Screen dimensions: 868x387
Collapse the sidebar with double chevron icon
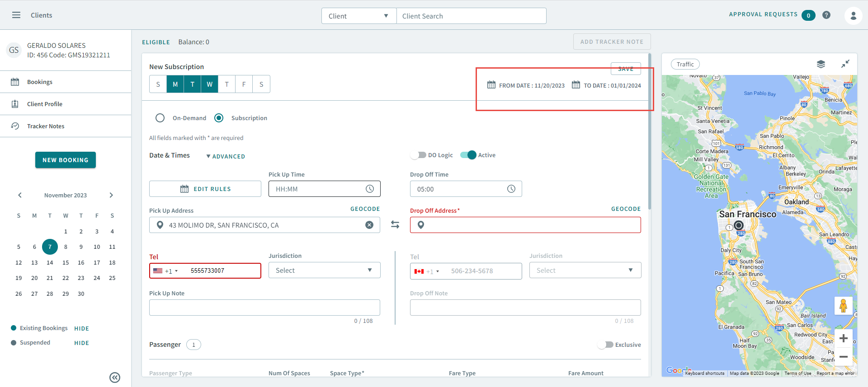pos(115,378)
